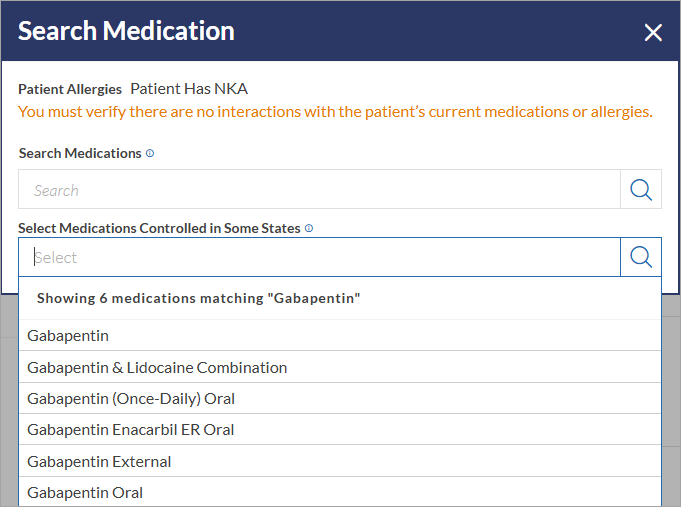
Task: Click the 'Showing 6 medications matching' header
Action: click(198, 298)
